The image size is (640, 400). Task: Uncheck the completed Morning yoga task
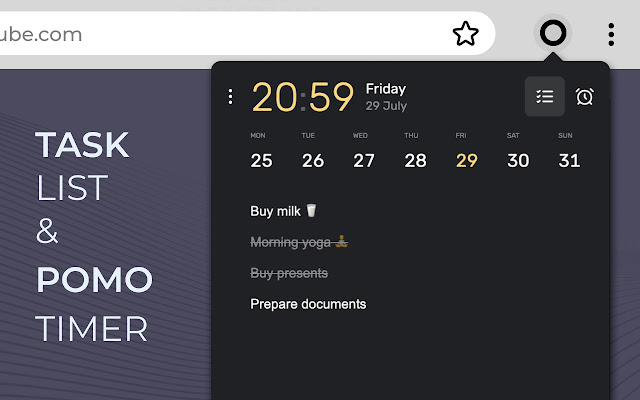(x=299, y=242)
